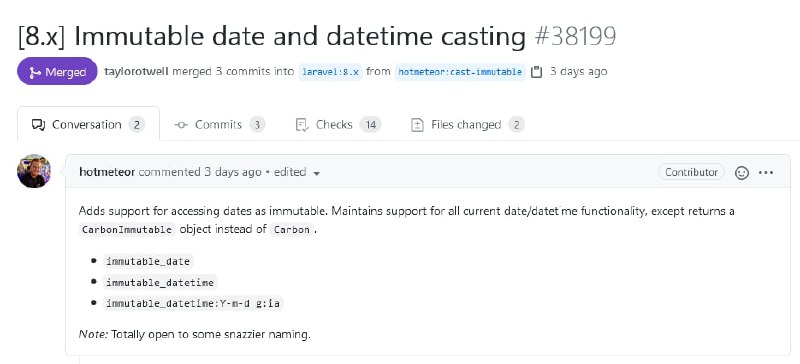Click immutable_datetime:Y-m-d g:ia code item

click(x=193, y=303)
